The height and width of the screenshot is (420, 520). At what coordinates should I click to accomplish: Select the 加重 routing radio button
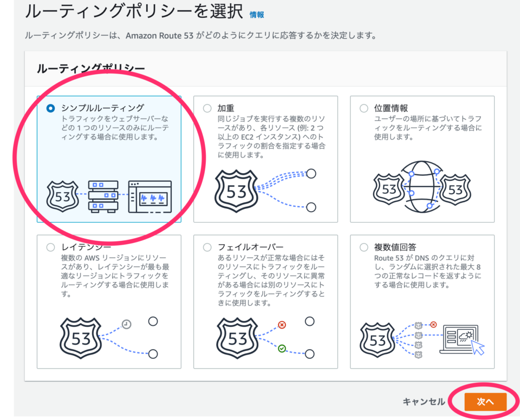pyautogui.click(x=207, y=108)
